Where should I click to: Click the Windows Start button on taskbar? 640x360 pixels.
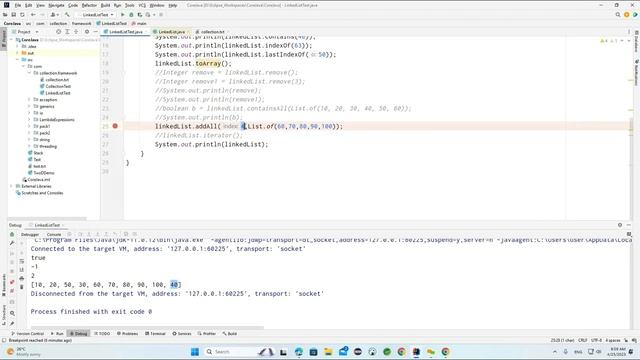coord(195,351)
